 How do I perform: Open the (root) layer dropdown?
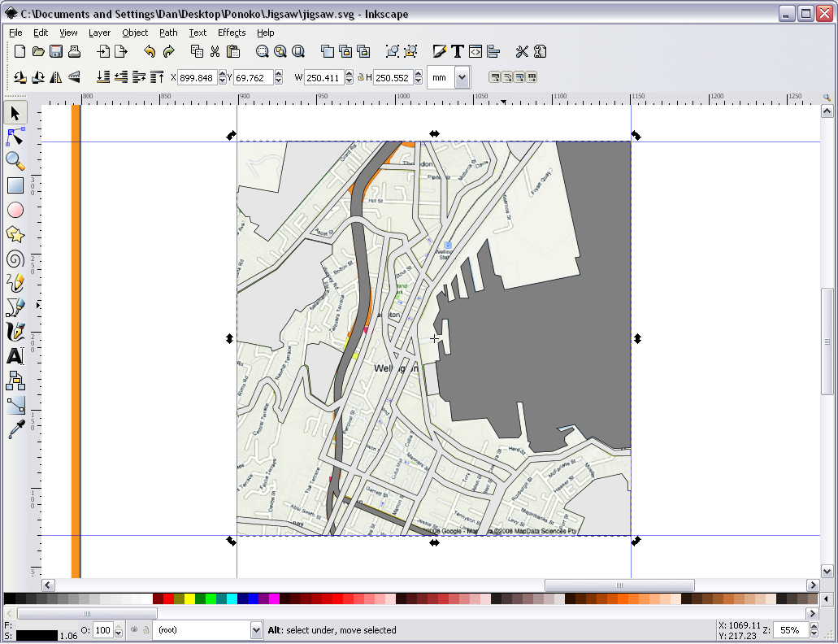point(256,629)
